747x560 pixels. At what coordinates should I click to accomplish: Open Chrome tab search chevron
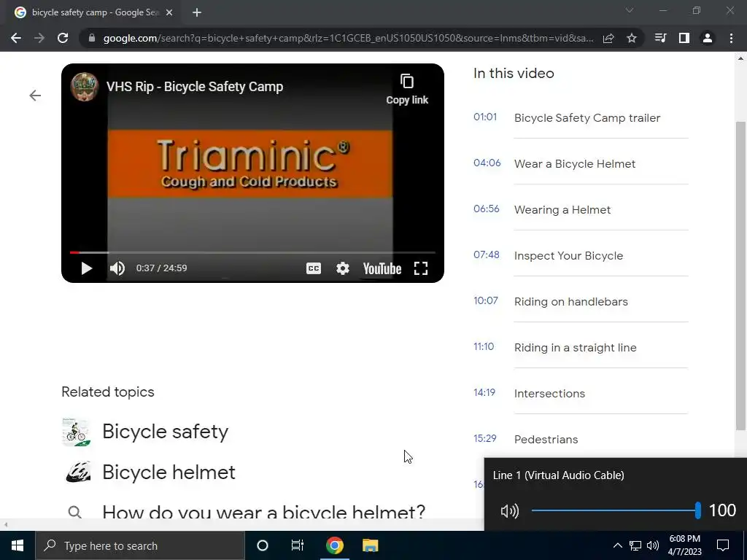click(630, 10)
